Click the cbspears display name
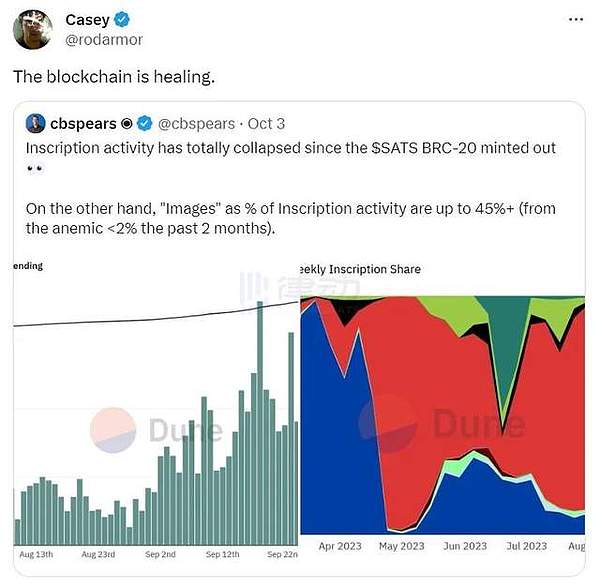 [85, 124]
